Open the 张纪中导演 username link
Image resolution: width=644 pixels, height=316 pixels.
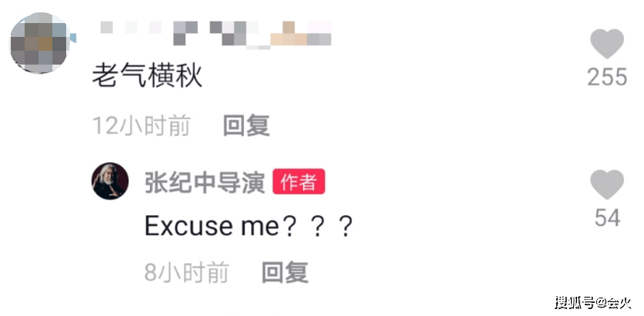[x=205, y=181]
